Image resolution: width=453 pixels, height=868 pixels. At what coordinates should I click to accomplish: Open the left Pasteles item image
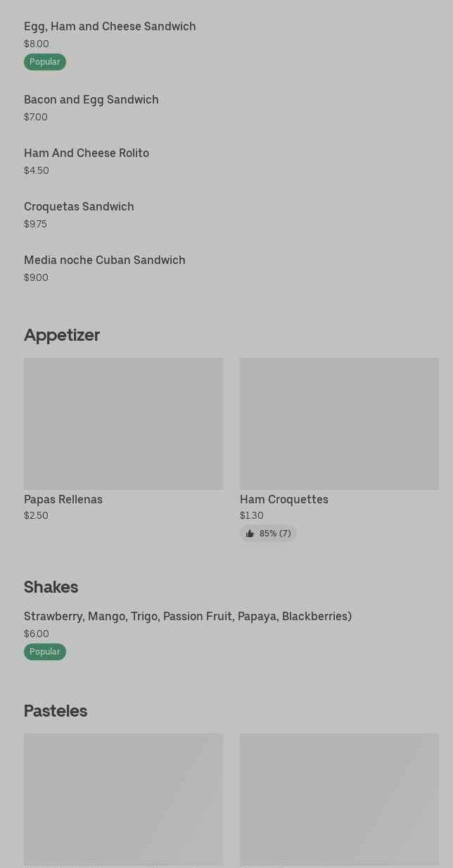(123, 799)
